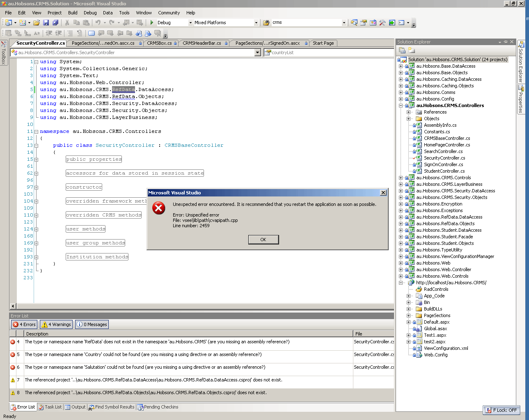Expand the References folder node
This screenshot has width=529, height=420.
409,112
